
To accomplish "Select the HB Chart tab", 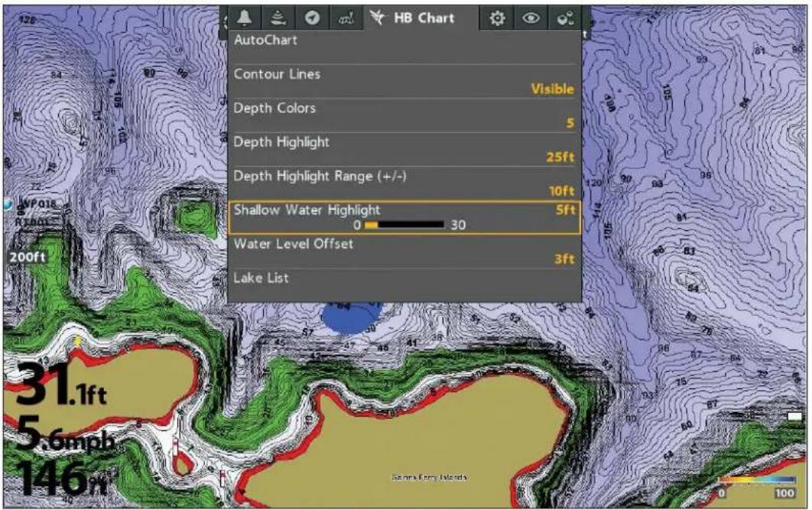I will 413,18.
